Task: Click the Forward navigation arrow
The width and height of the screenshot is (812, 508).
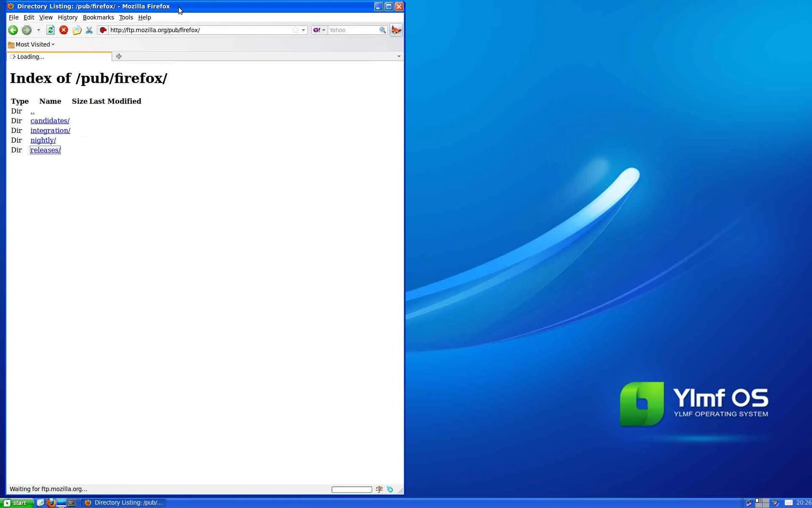Action: pyautogui.click(x=27, y=30)
